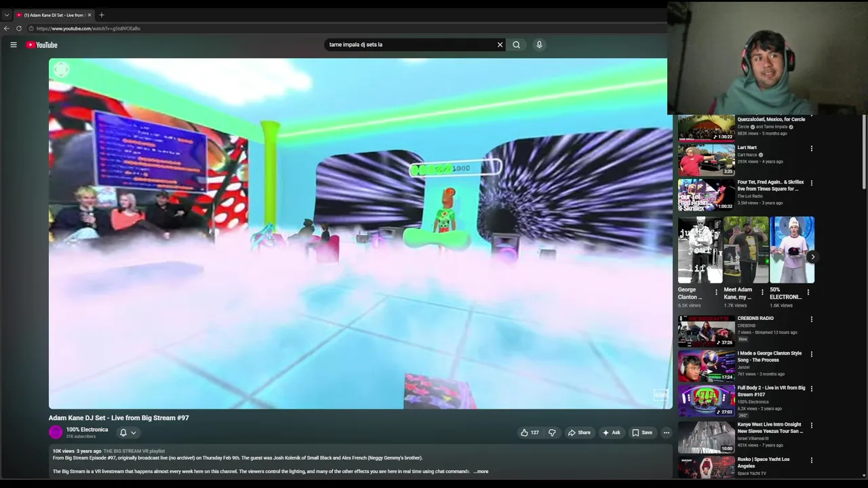Show next shorts with the right arrow
Image resolution: width=868 pixels, height=488 pixels.
coord(812,257)
